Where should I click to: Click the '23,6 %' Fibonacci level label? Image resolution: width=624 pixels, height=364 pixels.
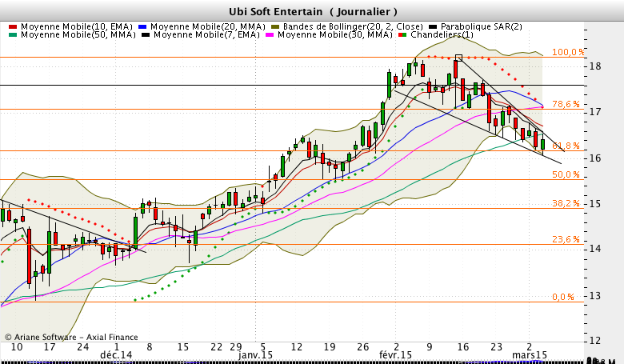(x=566, y=239)
